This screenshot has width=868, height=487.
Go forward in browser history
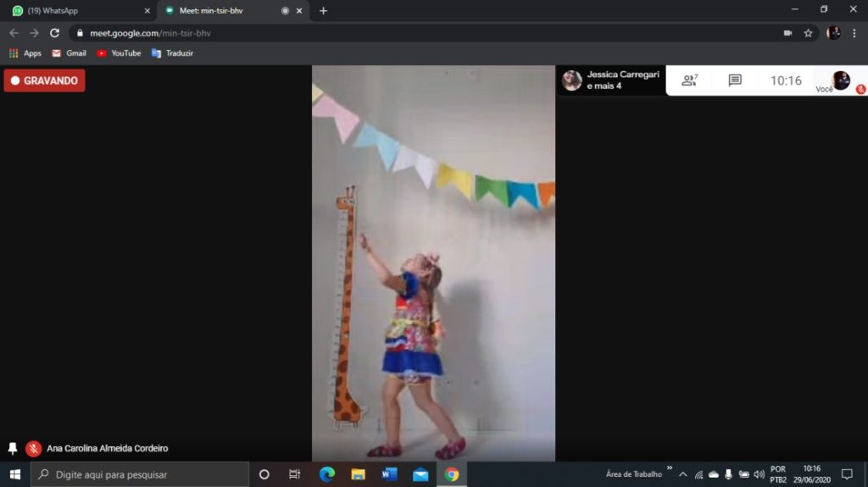tap(34, 33)
